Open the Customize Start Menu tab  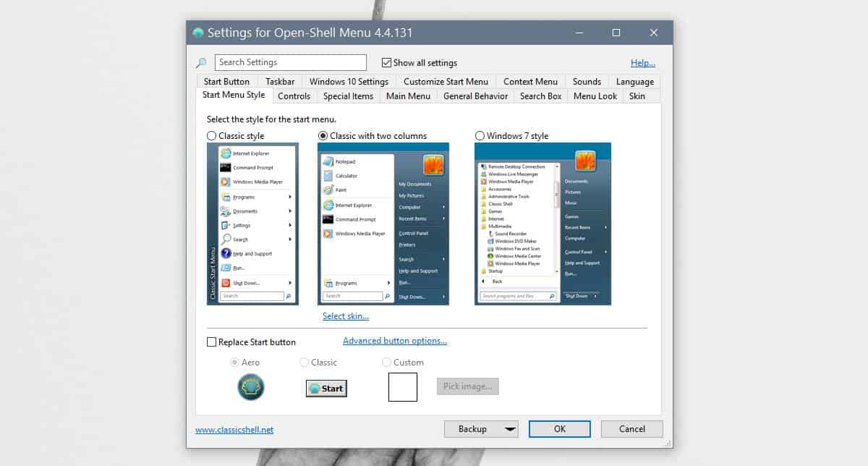(x=446, y=81)
